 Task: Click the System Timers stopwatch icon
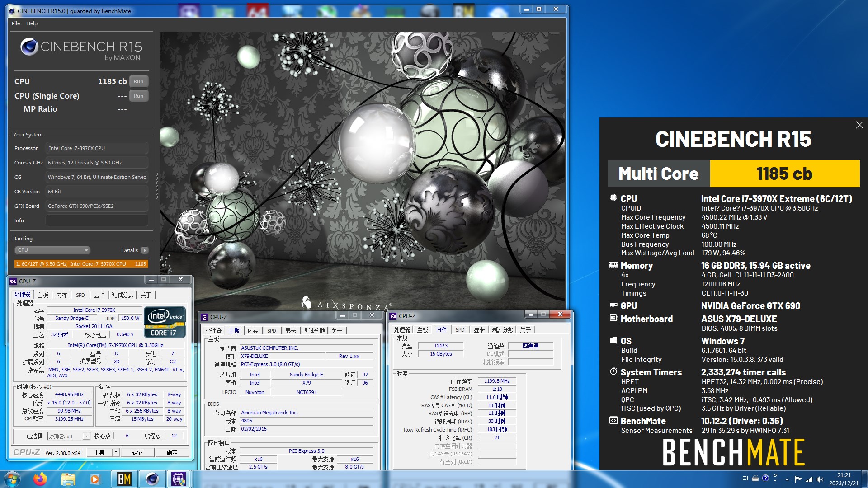point(613,371)
